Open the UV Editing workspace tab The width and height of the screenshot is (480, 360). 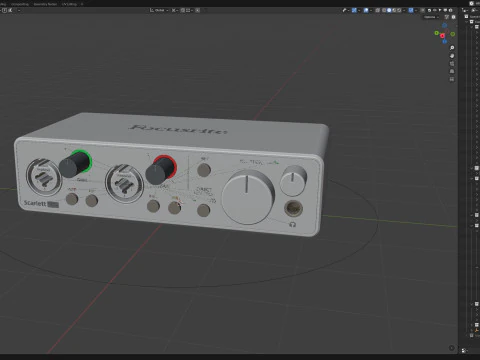[x=69, y=4]
